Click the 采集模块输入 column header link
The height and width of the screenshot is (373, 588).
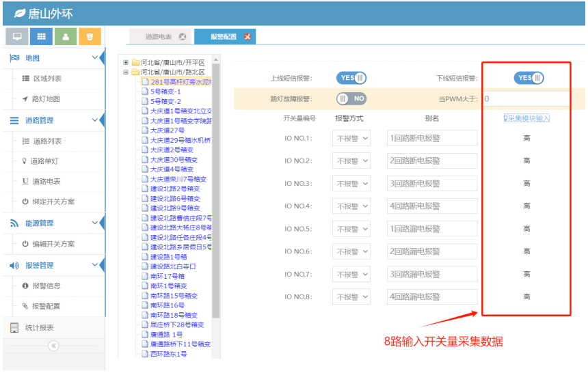[x=527, y=118]
